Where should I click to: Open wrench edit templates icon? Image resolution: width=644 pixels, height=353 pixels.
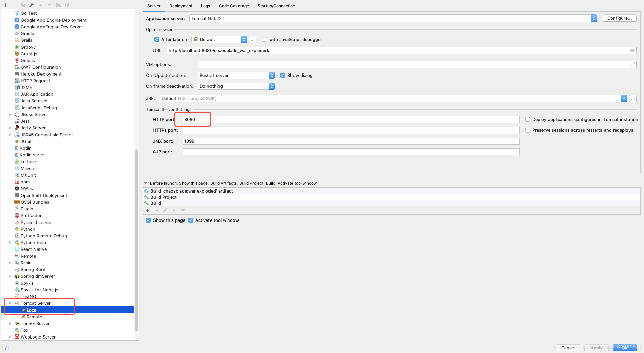point(32,5)
